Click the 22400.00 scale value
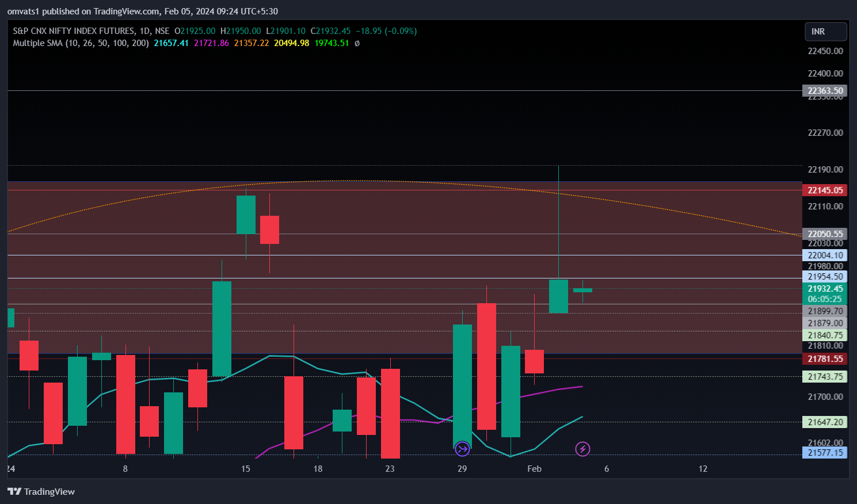 (x=825, y=74)
